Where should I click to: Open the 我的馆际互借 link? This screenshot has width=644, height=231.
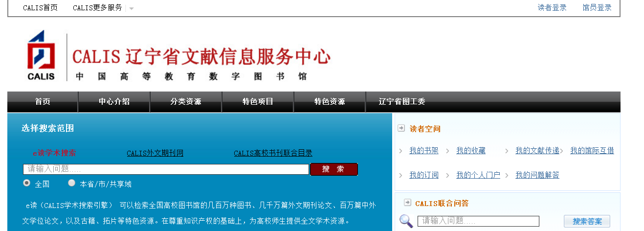[x=592, y=151]
